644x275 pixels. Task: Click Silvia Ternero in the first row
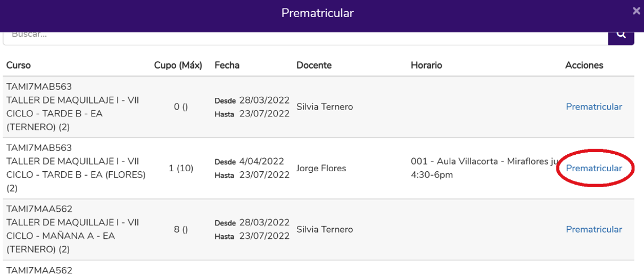(325, 107)
